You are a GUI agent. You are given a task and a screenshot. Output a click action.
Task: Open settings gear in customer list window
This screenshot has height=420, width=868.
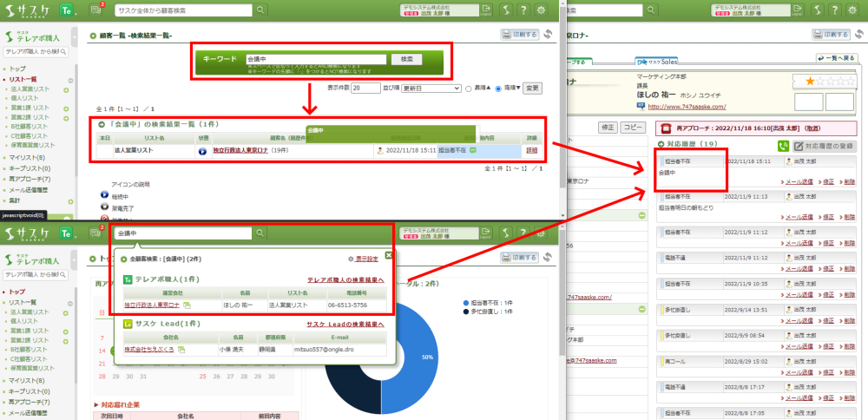pyautogui.click(x=542, y=10)
